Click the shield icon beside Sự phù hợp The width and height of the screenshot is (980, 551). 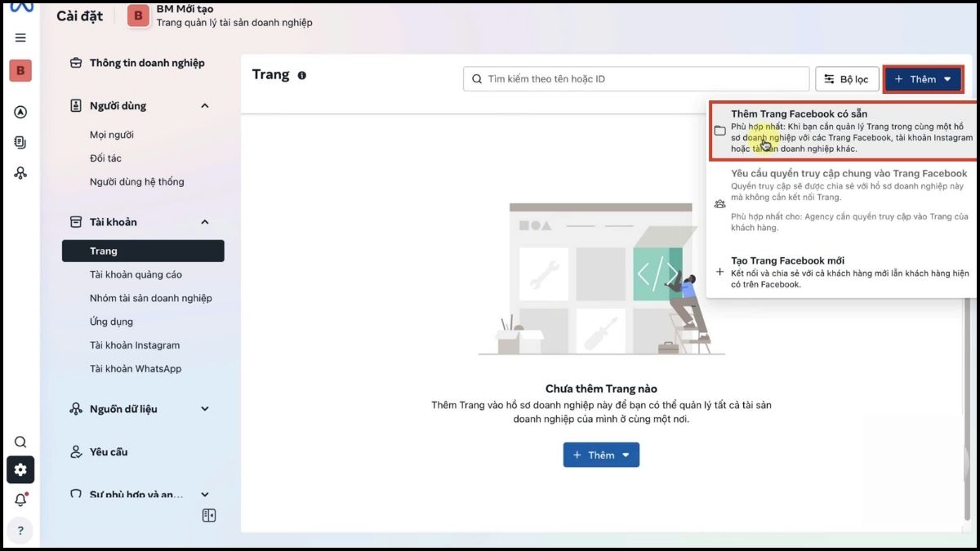click(x=76, y=494)
